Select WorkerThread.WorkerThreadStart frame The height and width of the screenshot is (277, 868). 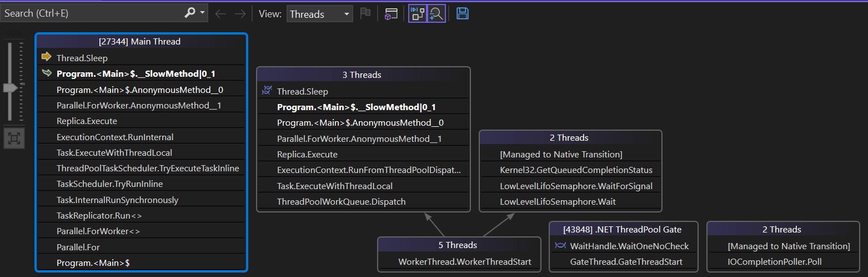464,261
